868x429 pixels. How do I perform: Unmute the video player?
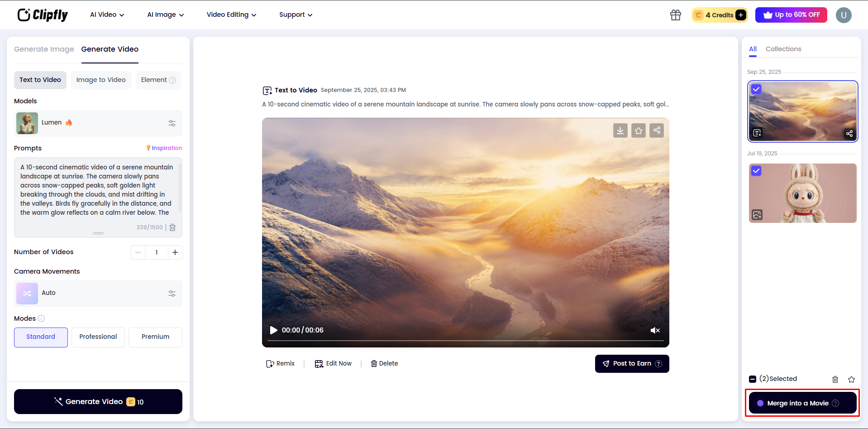(655, 330)
